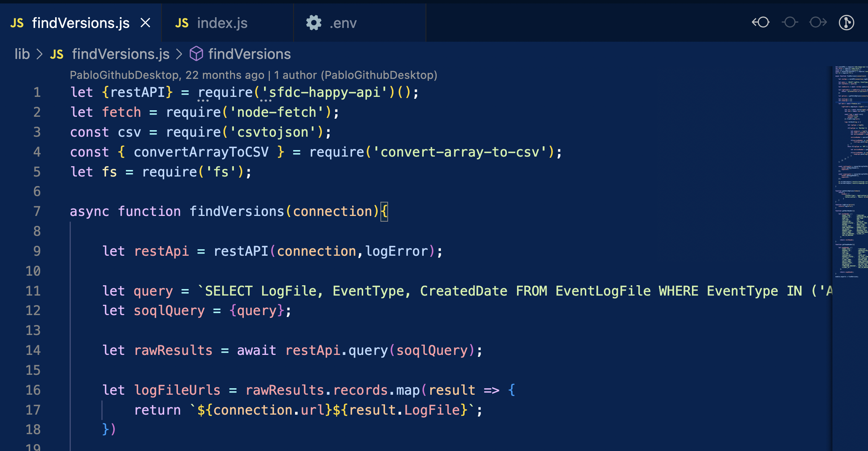Open findVersions symbol breadcrumb dropdown
The width and height of the screenshot is (868, 451).
(x=250, y=54)
